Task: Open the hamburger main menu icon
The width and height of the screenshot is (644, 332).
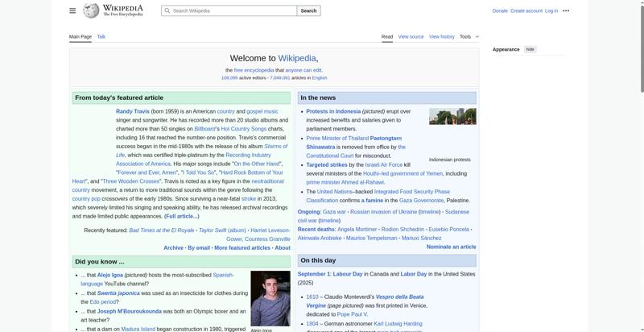Action: click(x=72, y=10)
